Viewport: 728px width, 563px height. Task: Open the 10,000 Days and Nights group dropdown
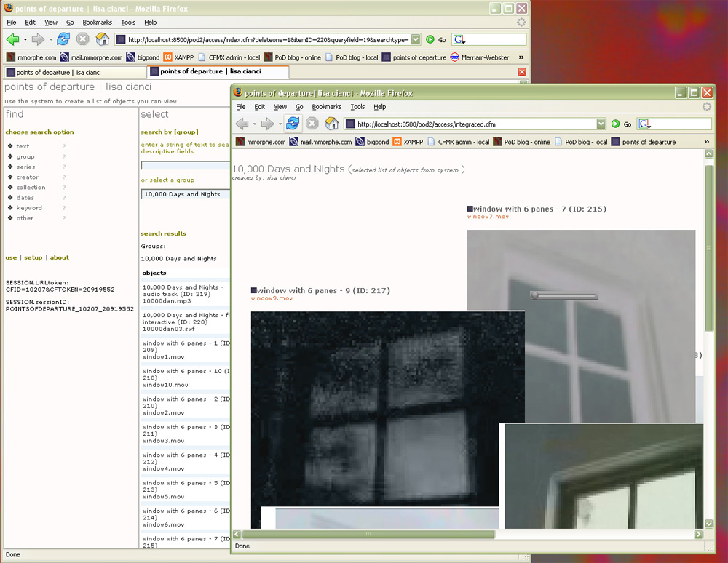click(x=185, y=194)
